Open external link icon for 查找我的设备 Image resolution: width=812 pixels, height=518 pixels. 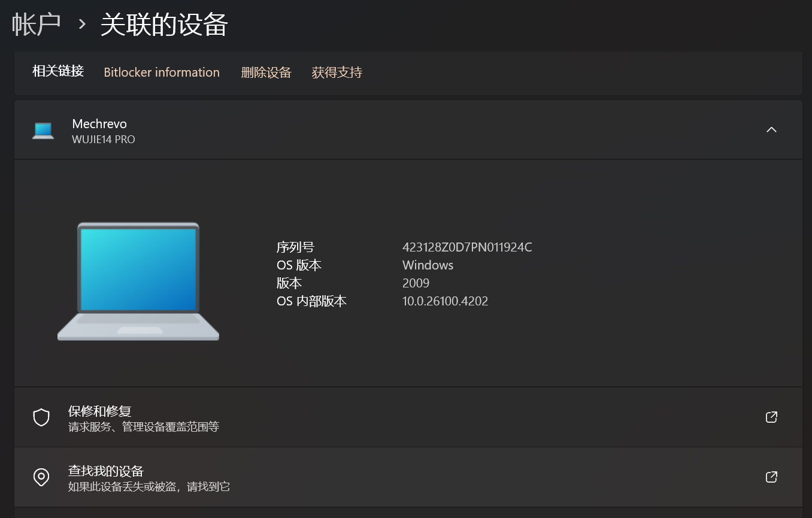point(771,477)
